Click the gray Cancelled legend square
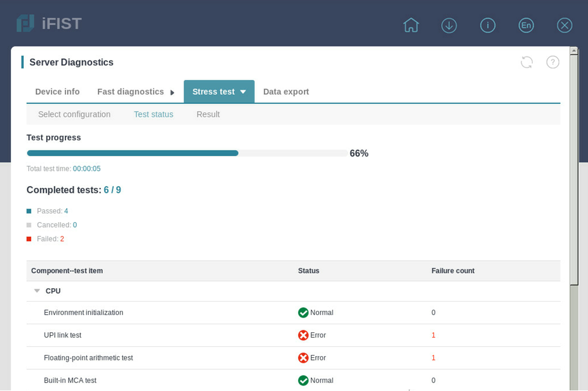 point(29,225)
